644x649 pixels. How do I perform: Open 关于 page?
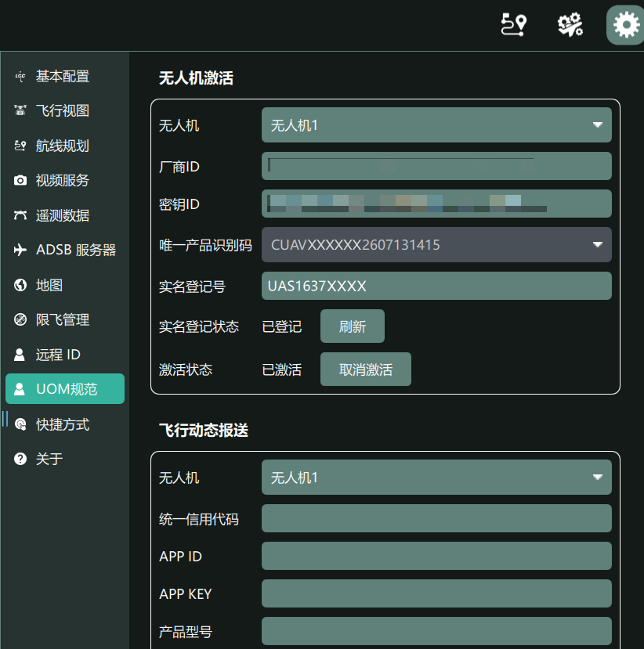(x=65, y=459)
